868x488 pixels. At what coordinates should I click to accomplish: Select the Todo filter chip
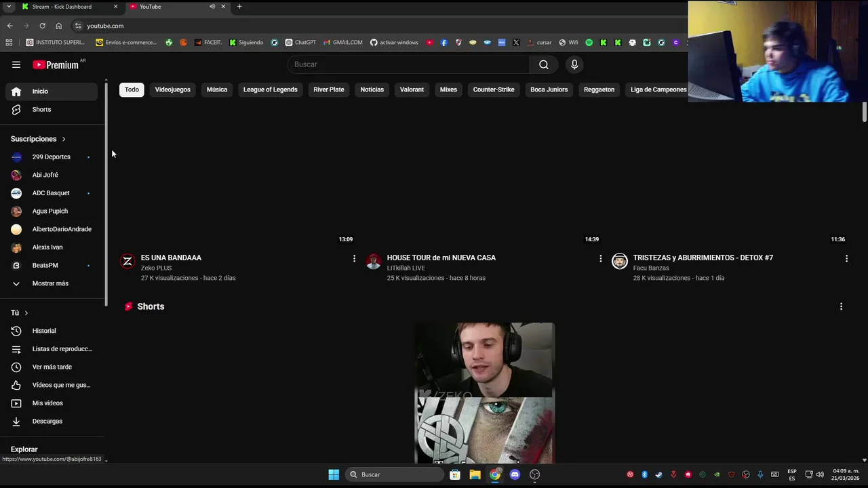(x=132, y=89)
